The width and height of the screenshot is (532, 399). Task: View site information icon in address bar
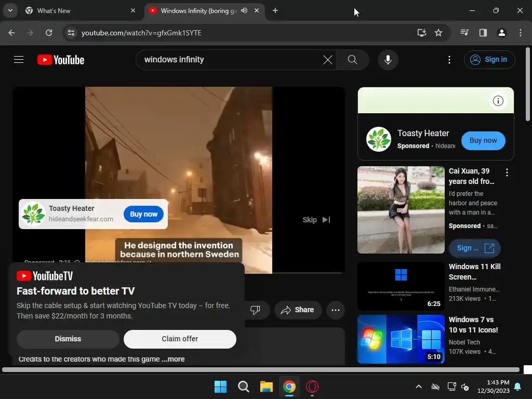[x=71, y=33]
